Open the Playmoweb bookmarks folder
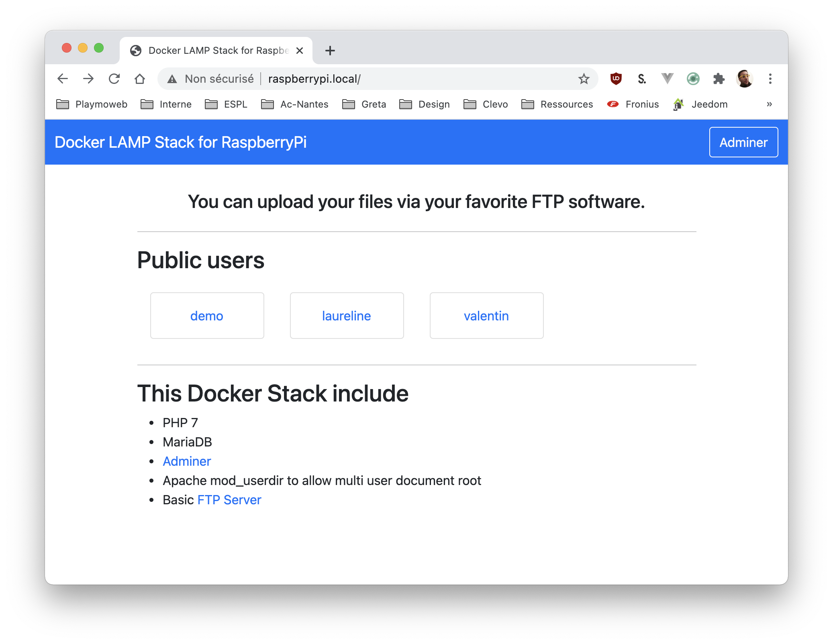Viewport: 833px width, 644px height. click(92, 104)
